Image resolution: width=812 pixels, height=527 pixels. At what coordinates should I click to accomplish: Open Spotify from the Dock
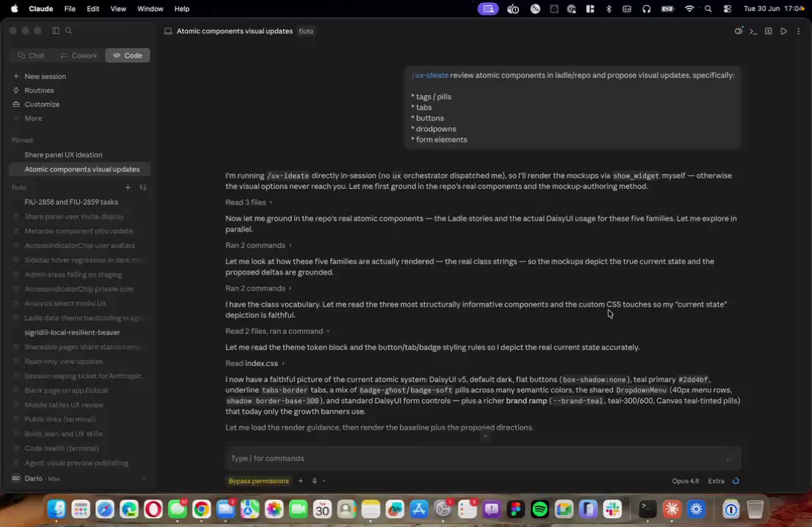[x=540, y=509]
